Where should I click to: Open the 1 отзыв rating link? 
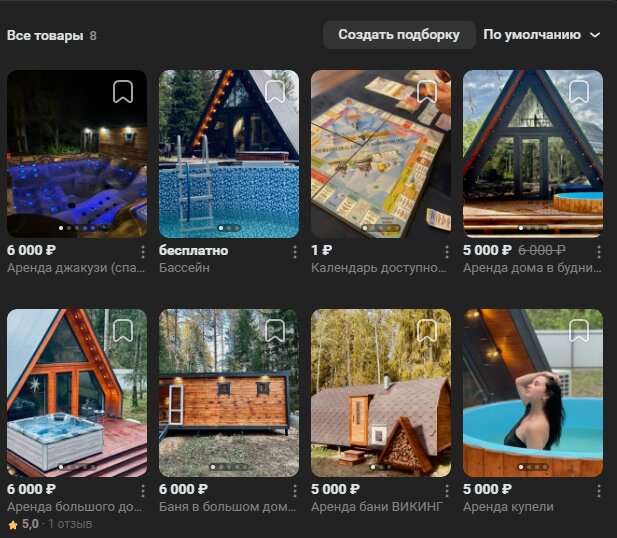(x=70, y=524)
